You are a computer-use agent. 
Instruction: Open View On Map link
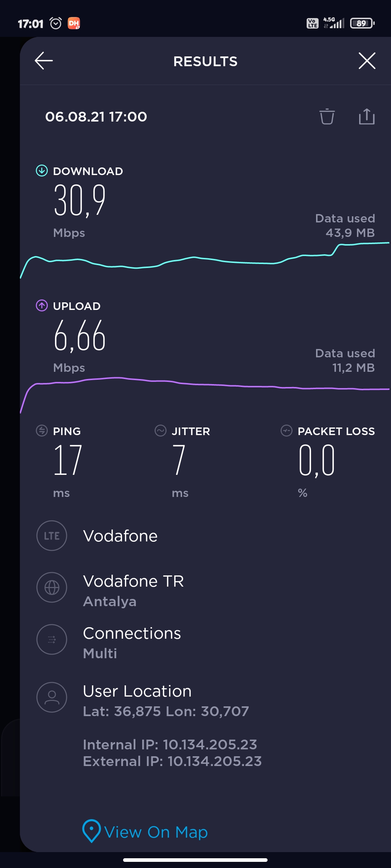(x=156, y=832)
